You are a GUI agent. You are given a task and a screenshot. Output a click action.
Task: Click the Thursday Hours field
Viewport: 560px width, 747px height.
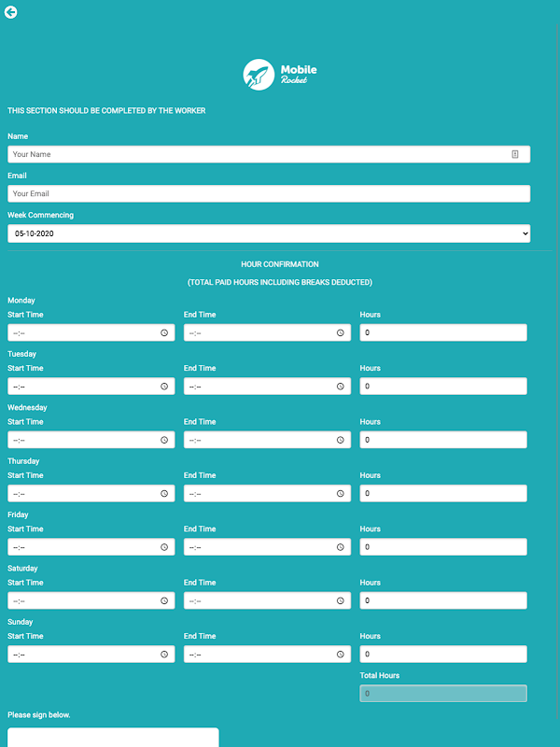tap(443, 494)
